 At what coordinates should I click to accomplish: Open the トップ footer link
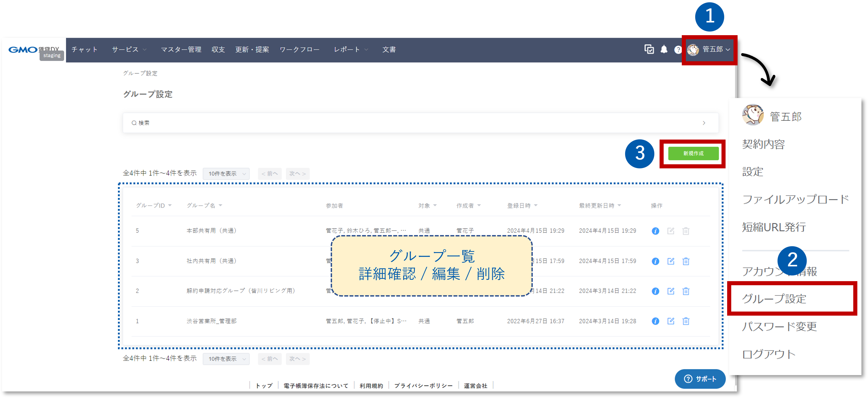264,386
